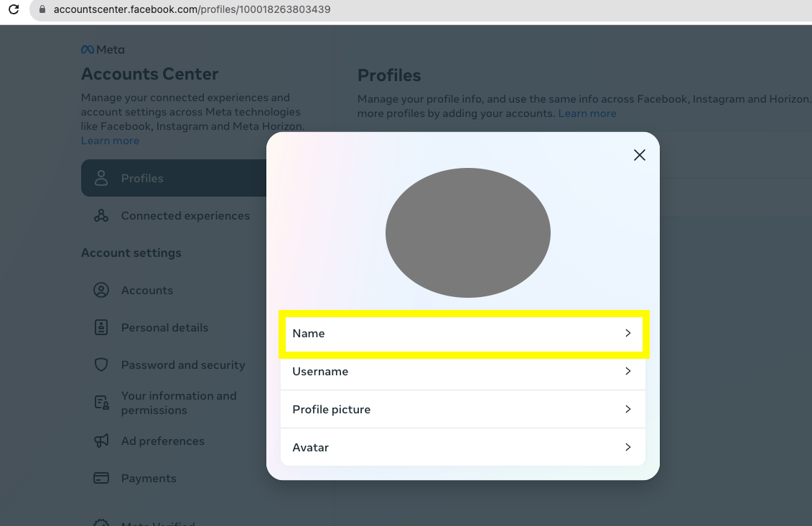The image size is (812, 526).
Task: Expand the Name row chevron
Action: 627,334
